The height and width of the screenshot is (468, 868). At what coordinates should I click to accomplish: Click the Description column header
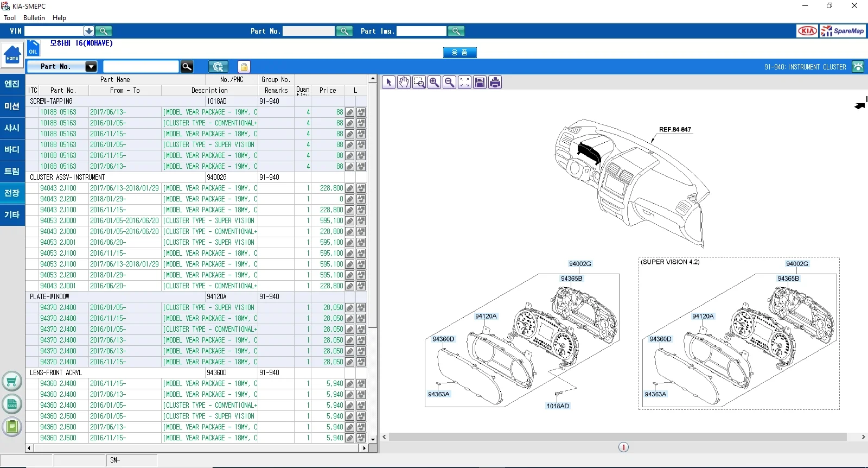[x=209, y=90]
